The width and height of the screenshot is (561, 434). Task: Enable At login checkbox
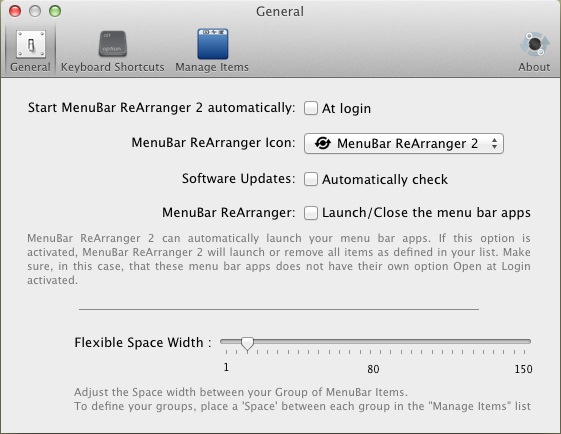(x=311, y=108)
